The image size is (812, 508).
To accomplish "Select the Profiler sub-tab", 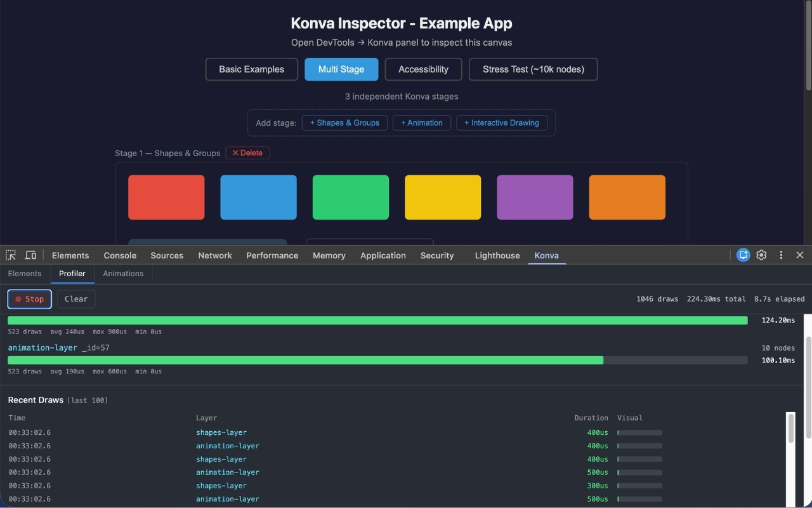I will (x=72, y=274).
